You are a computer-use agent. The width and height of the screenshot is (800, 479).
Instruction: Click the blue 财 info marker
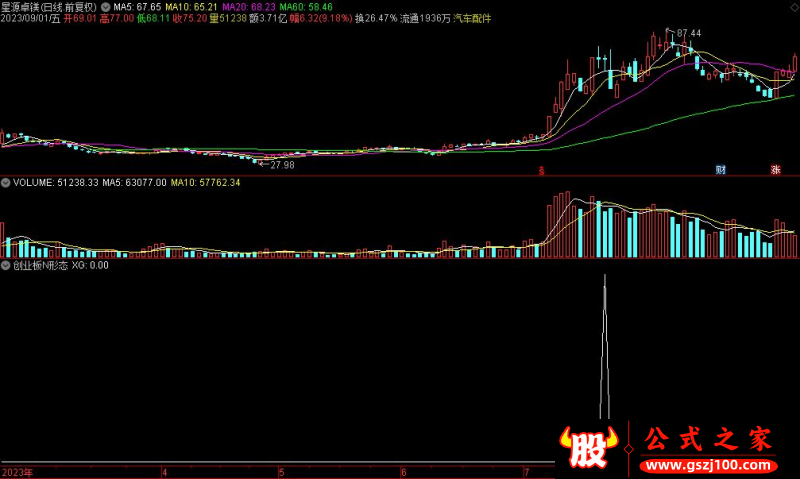(720, 170)
